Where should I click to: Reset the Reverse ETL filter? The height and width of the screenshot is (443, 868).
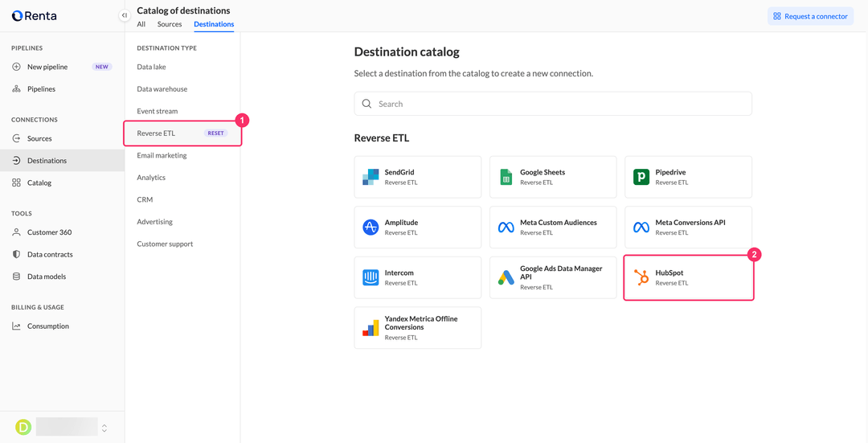point(216,133)
